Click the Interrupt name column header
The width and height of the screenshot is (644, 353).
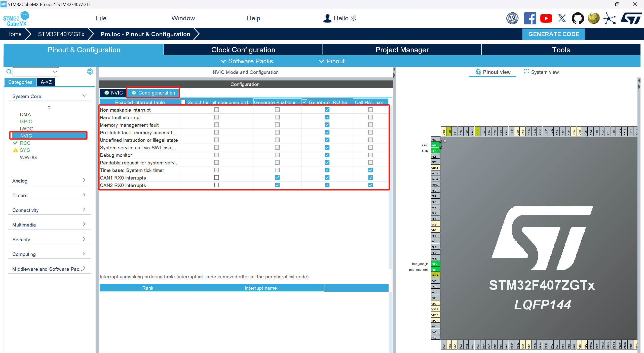(260, 288)
